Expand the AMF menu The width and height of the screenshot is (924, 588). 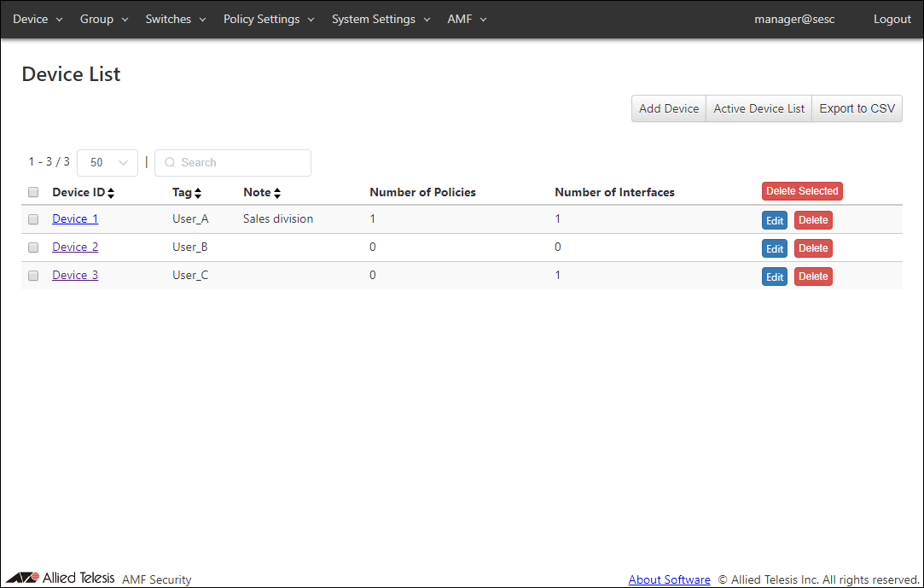coord(467,19)
